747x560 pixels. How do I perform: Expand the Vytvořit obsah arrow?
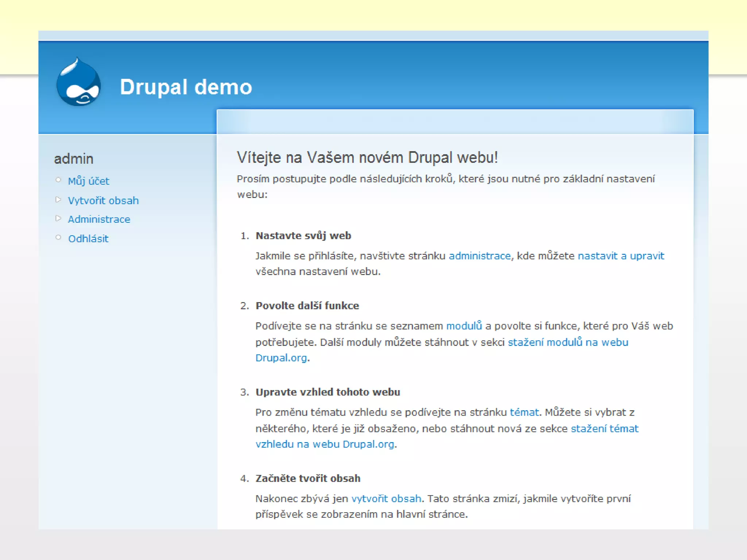[58, 199]
